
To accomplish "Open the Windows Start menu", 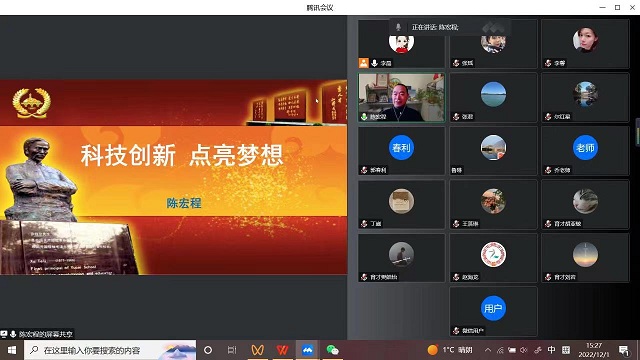I will pos(12,350).
